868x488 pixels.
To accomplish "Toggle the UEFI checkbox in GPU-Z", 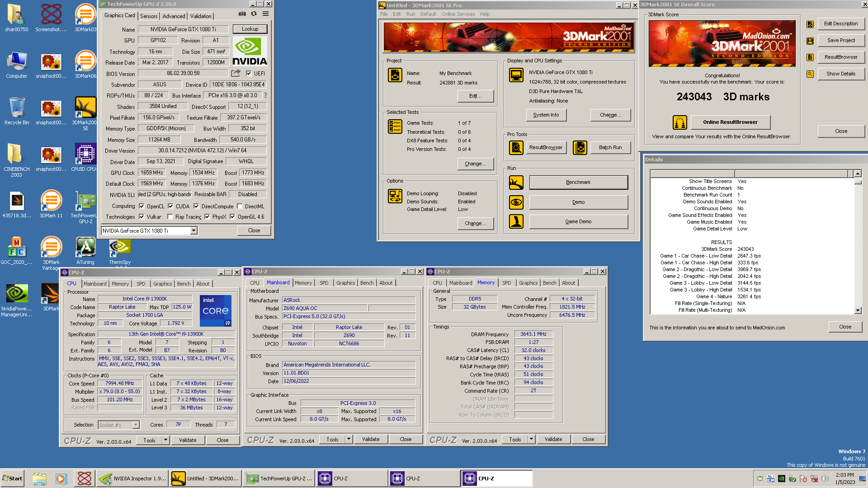I will pyautogui.click(x=249, y=73).
